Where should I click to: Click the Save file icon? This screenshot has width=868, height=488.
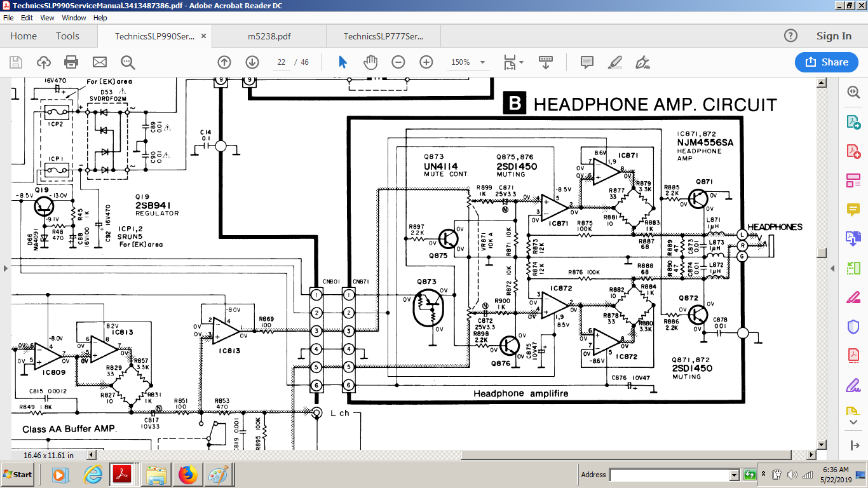[x=16, y=62]
